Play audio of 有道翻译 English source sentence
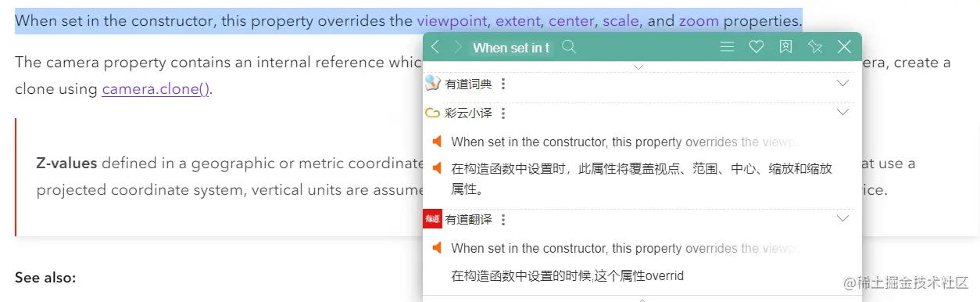Screen dimensions: 980x302 click(x=437, y=248)
